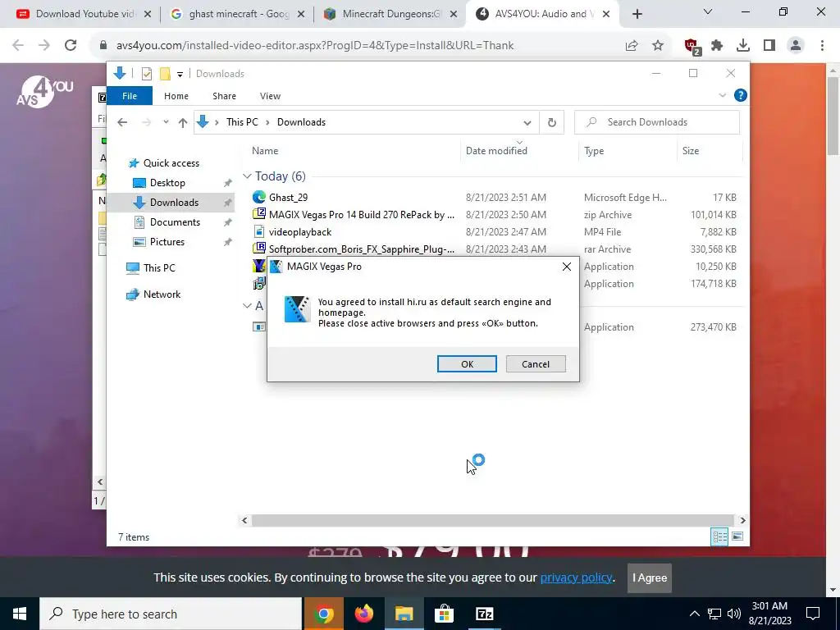Viewport: 840px width, 630px height.
Task: Collapse the Today (6) group
Action: pos(247,176)
